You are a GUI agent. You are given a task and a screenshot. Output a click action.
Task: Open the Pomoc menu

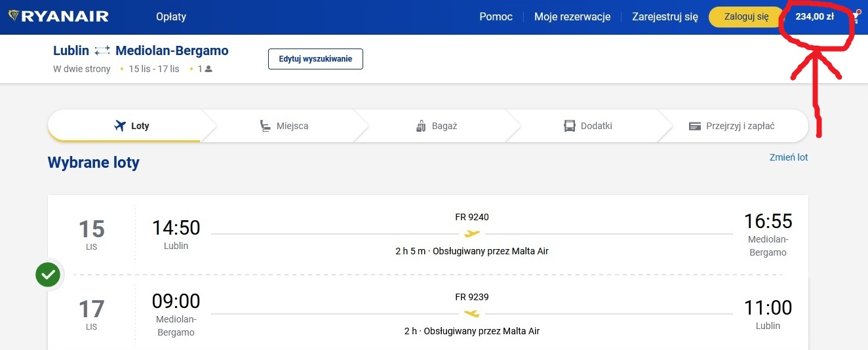496,17
